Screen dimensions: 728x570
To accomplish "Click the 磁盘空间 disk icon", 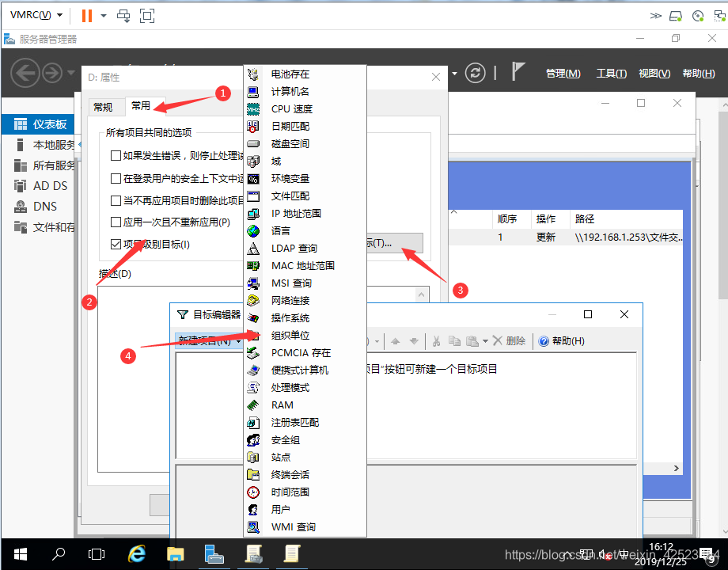I will coord(253,144).
